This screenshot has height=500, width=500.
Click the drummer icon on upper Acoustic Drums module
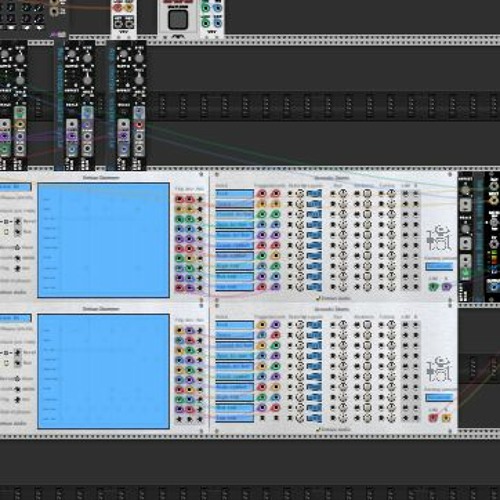(x=439, y=238)
